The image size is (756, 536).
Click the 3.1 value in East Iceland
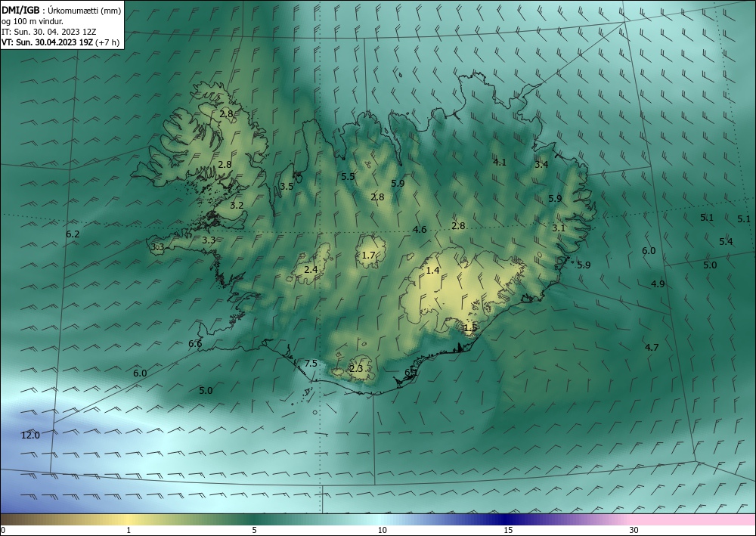pos(559,228)
